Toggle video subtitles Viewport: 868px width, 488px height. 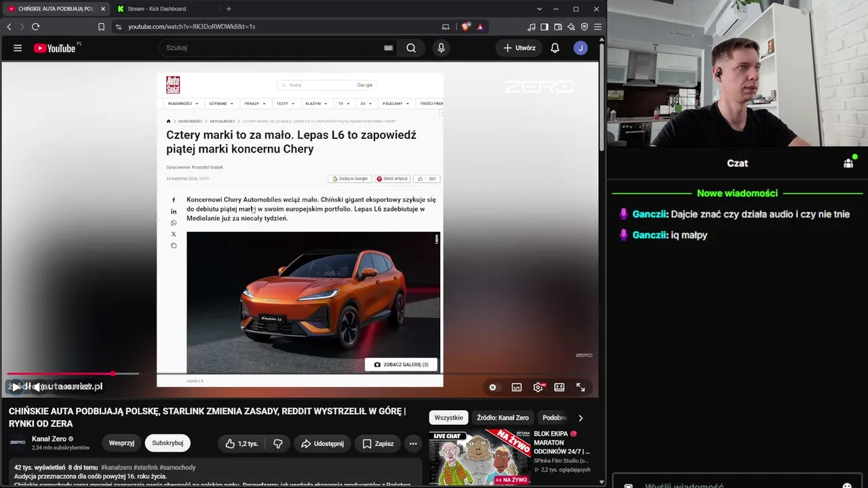tap(517, 387)
